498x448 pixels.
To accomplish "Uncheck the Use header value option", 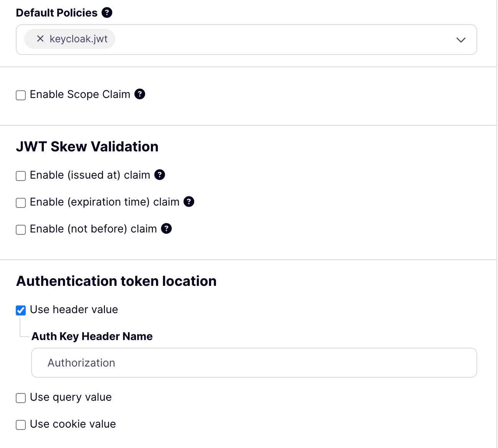I will pyautogui.click(x=20, y=310).
